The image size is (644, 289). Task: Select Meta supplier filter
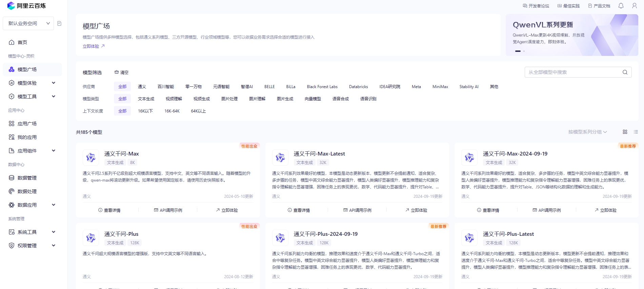pos(416,87)
